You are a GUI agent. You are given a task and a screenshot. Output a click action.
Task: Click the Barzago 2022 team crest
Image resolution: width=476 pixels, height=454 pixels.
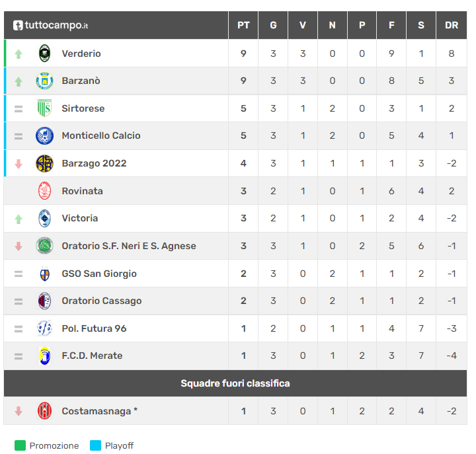click(44, 163)
